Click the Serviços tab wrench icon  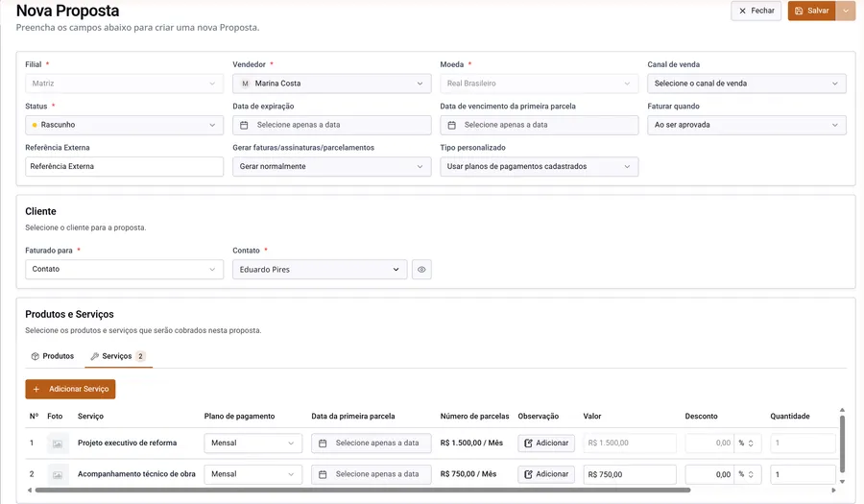[95, 356]
